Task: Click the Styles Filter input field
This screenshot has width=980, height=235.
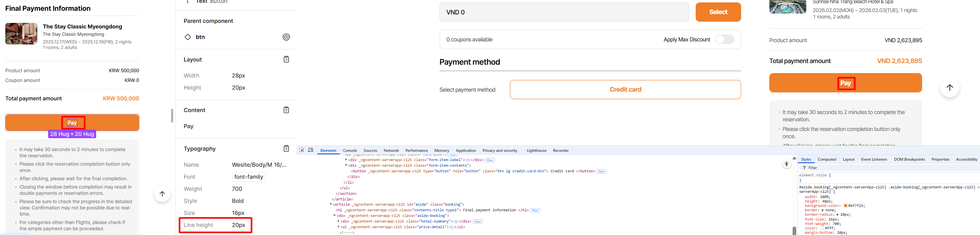Action: 885,168
